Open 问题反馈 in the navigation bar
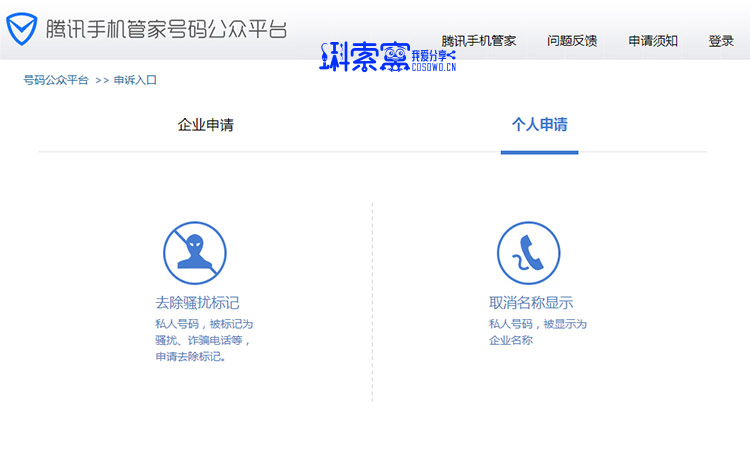The height and width of the screenshot is (476, 750). [572, 41]
